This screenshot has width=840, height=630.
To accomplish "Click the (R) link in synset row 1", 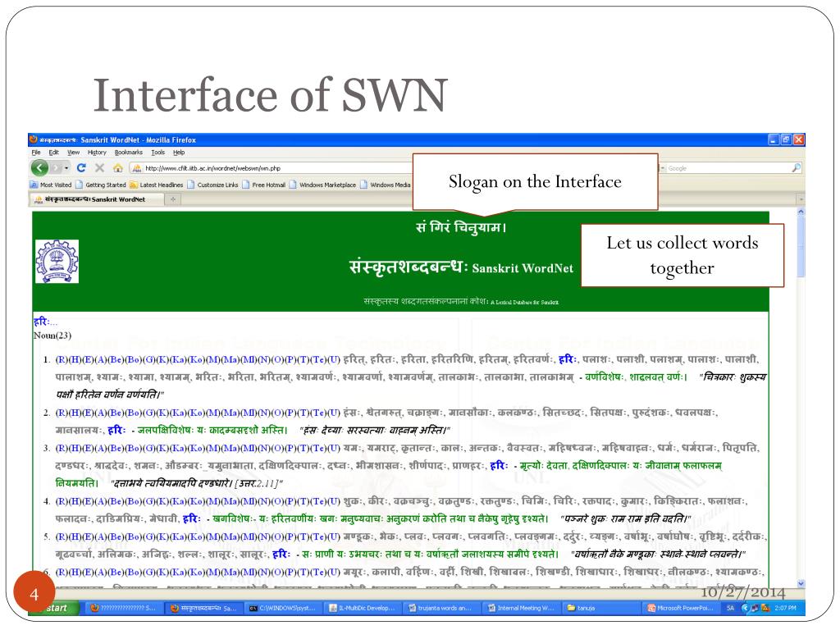I will tap(61, 359).
